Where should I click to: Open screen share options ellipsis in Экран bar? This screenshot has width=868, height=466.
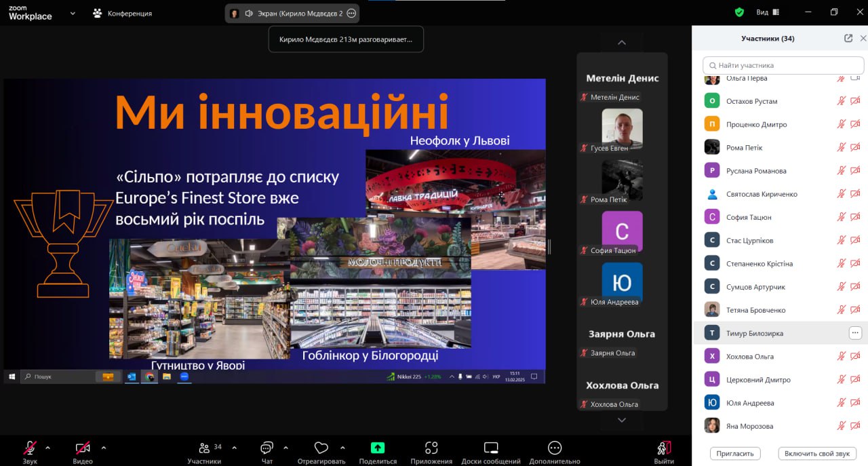click(x=351, y=13)
